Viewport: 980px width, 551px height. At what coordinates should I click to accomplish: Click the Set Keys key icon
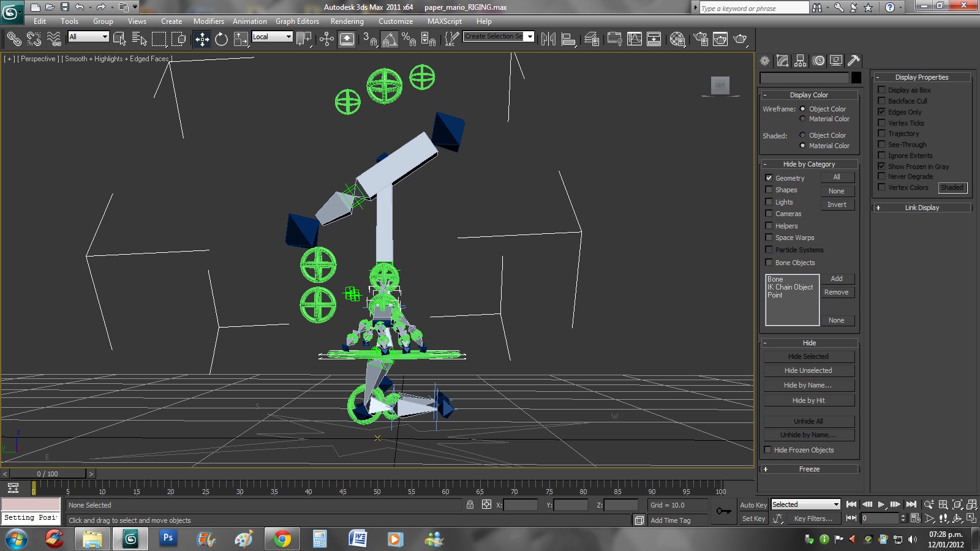[x=723, y=511]
